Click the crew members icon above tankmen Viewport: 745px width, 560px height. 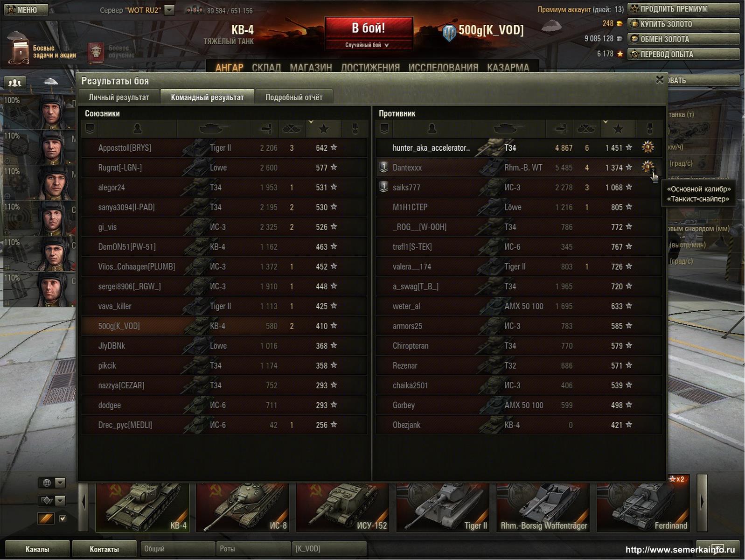pyautogui.click(x=15, y=83)
